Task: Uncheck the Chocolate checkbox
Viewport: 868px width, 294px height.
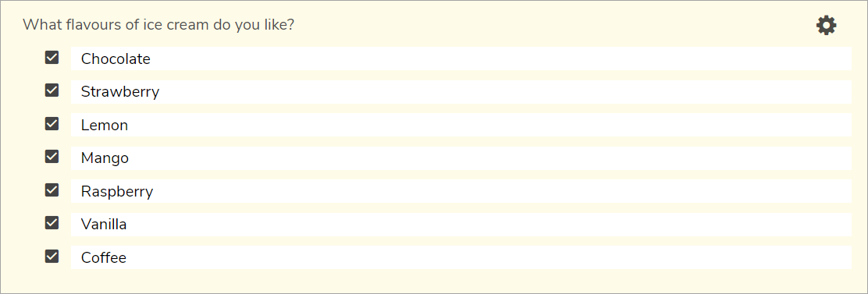Action: (x=52, y=58)
